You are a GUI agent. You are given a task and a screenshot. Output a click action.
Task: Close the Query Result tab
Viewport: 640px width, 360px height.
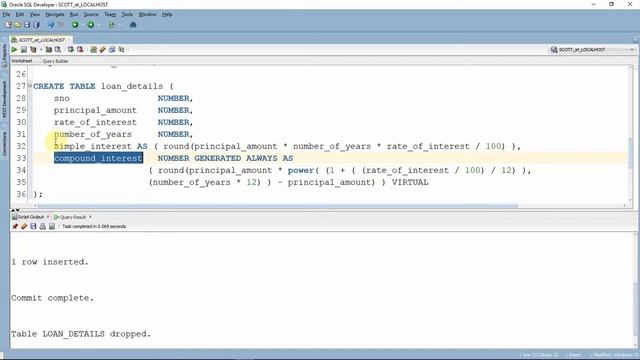tap(90, 217)
